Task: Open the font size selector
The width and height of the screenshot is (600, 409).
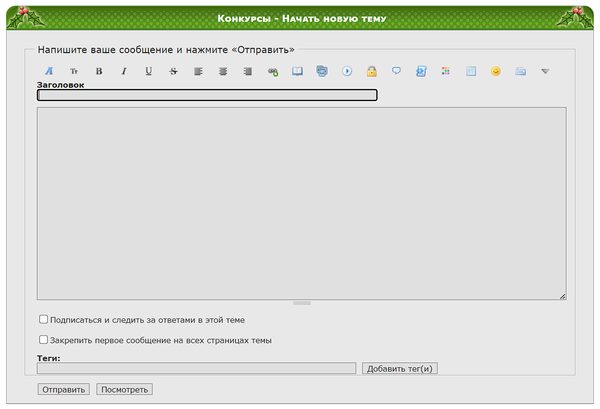Action: (x=74, y=71)
